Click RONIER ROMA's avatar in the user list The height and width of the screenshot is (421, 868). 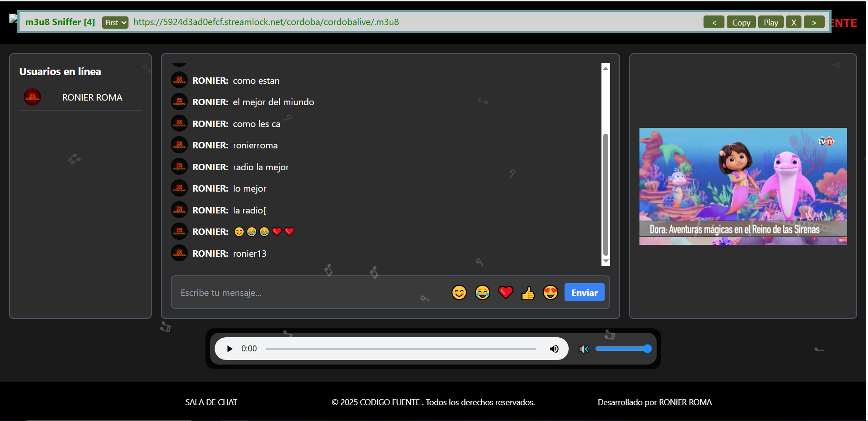32,97
